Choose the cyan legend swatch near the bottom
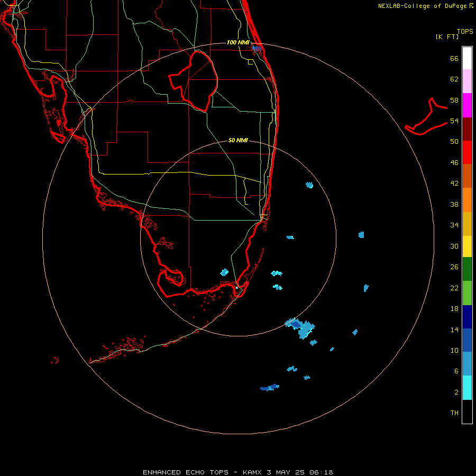This screenshot has width=476, height=476. [x=467, y=388]
